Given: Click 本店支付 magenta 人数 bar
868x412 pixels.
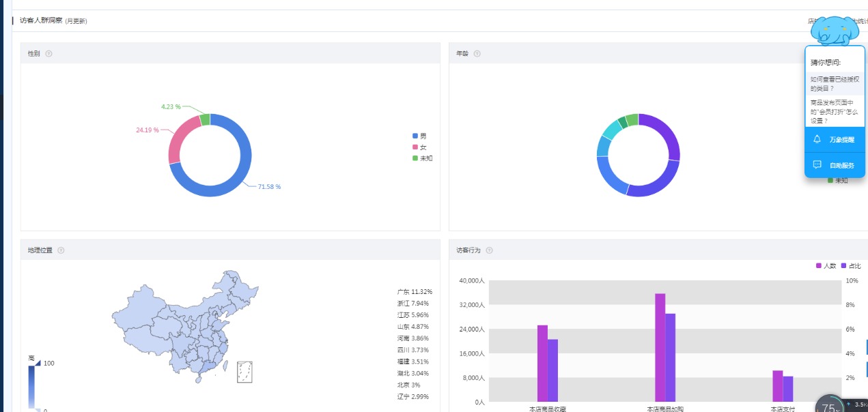Looking at the screenshot, I should 777,386.
